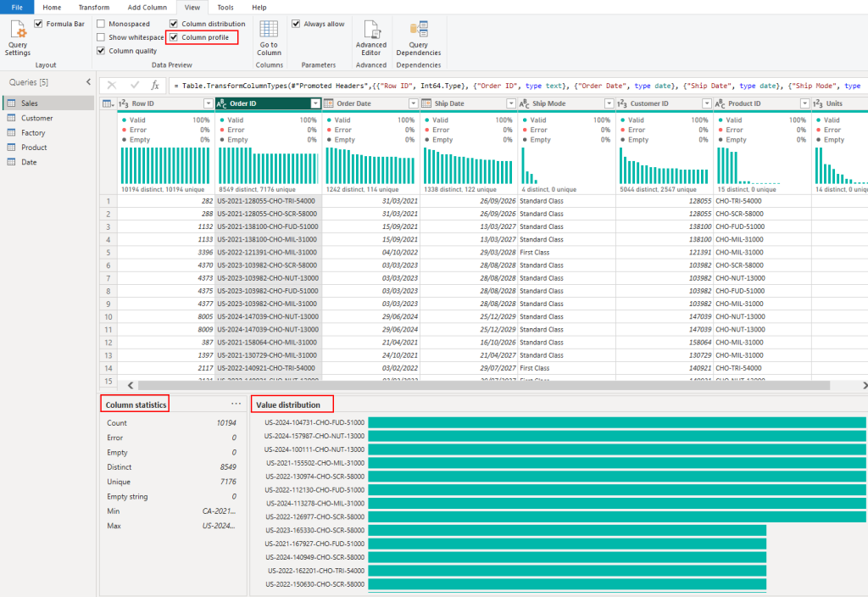Click the Units column data type icon

point(818,103)
